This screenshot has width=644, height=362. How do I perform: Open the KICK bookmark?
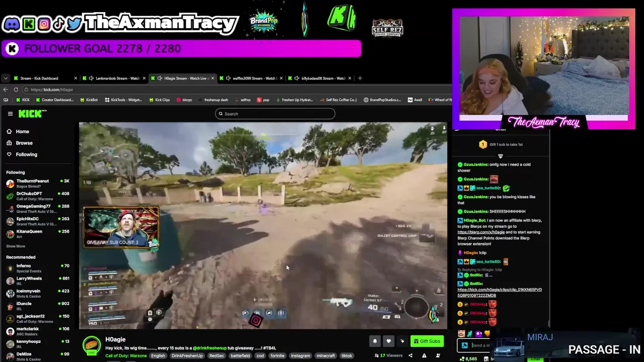23,100
